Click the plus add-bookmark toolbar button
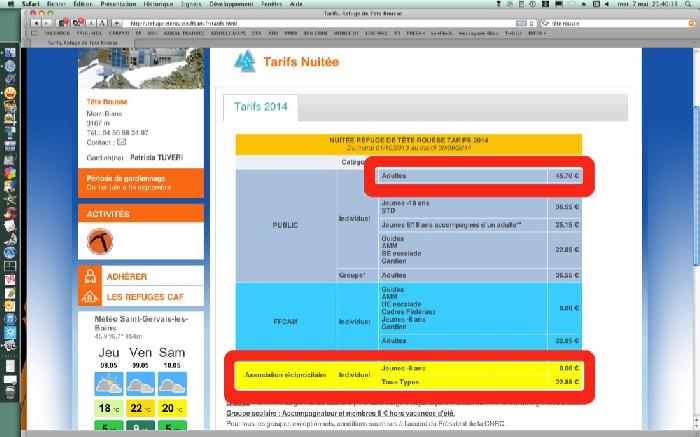This screenshot has width=700, height=437. pos(116,23)
